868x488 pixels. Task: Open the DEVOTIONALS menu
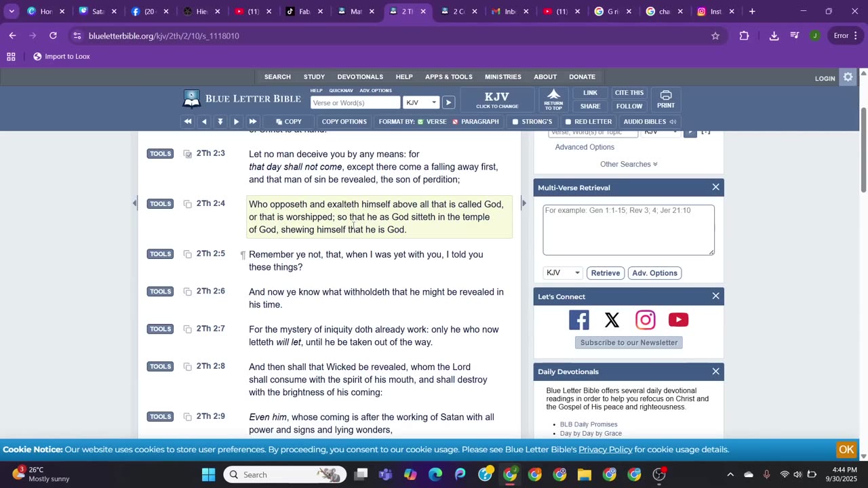360,77
